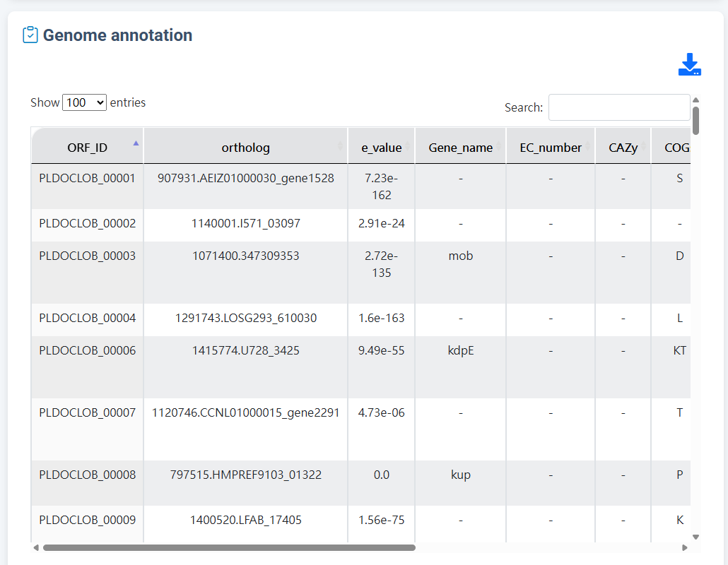The image size is (728, 565).
Task: Click the kdpE gene name cell
Action: (460, 350)
